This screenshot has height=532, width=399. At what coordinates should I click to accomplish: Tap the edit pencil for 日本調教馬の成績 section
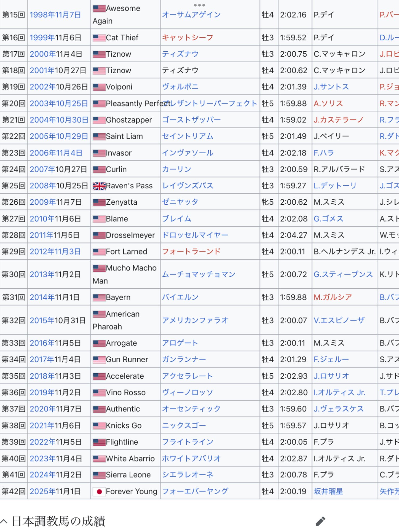(320, 521)
